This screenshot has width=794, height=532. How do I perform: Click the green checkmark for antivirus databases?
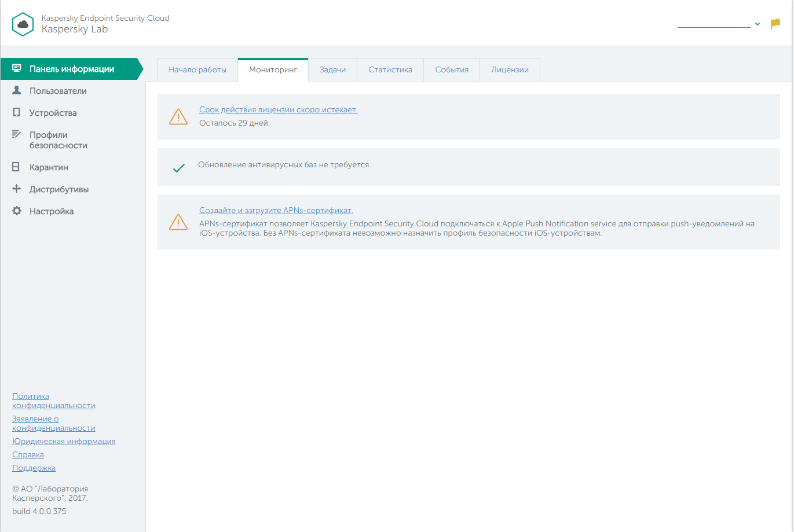(179, 168)
